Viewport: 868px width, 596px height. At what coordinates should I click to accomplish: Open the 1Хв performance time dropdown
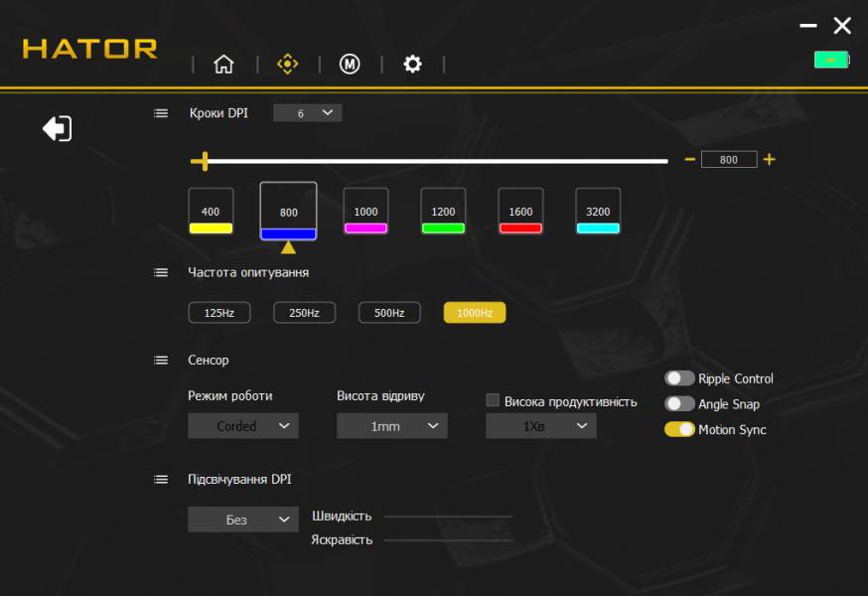(x=541, y=426)
